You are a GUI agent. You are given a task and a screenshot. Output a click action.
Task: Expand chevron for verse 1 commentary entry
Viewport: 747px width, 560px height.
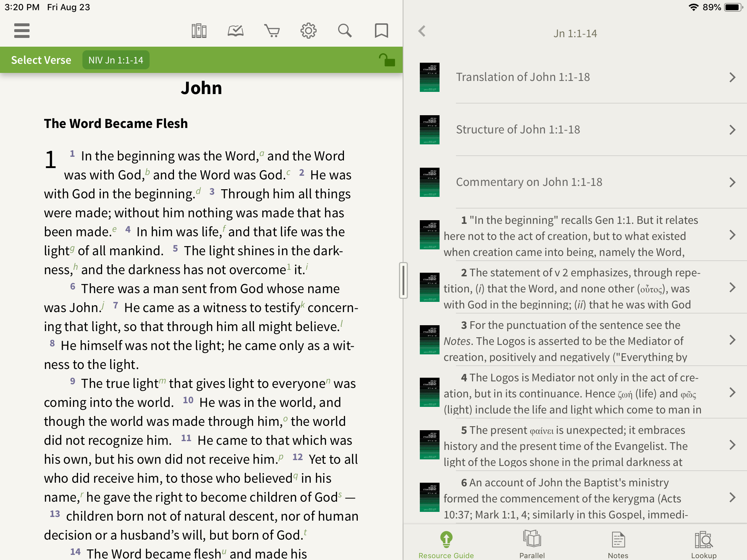[x=732, y=235]
